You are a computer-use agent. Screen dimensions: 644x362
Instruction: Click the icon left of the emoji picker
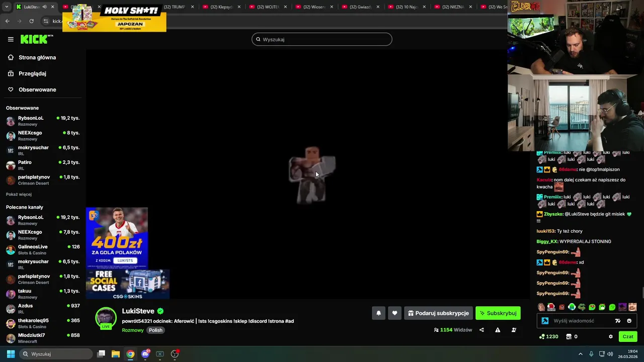pos(617,321)
